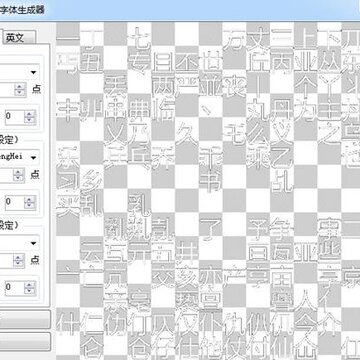Select the 乘 glyph in the grid
Image resolution: width=360 pixels, height=360 pixels.
click(258, 157)
